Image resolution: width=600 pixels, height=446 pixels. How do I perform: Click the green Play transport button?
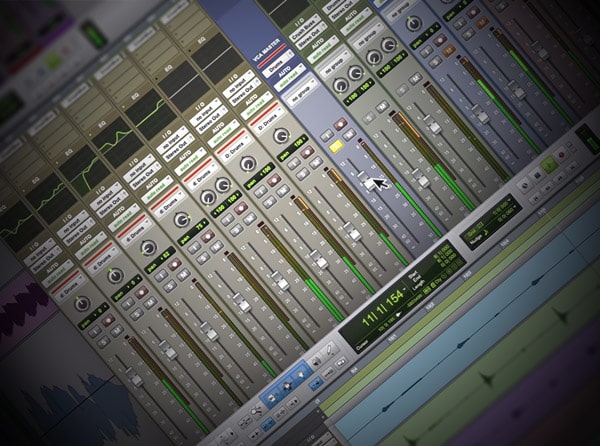(x=549, y=164)
